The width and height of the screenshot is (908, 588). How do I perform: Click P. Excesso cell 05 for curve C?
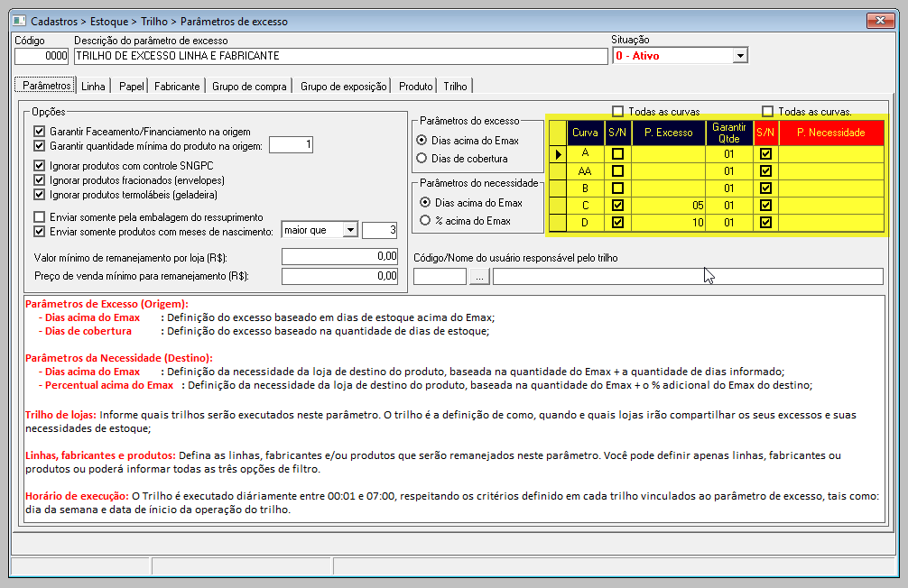669,206
